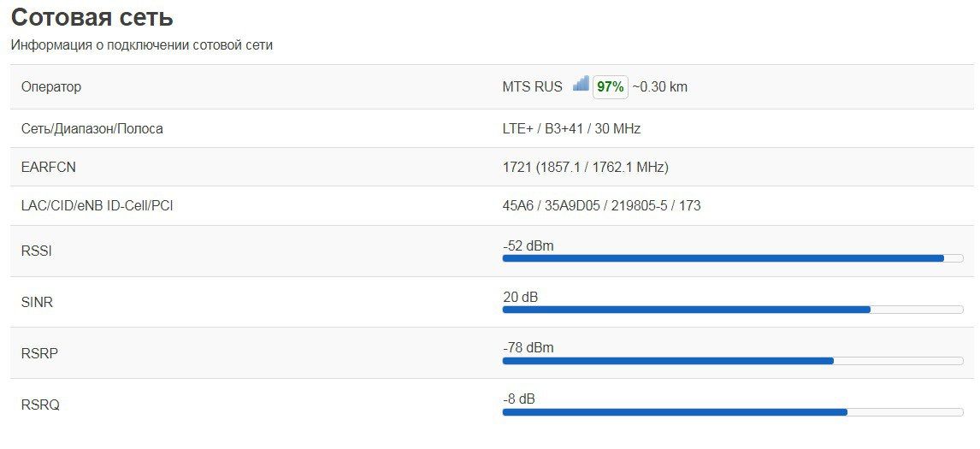This screenshot has height=449, width=980.
Task: Click the LAC/CID/eNB ID-Cell/PCI label
Action: tap(97, 206)
